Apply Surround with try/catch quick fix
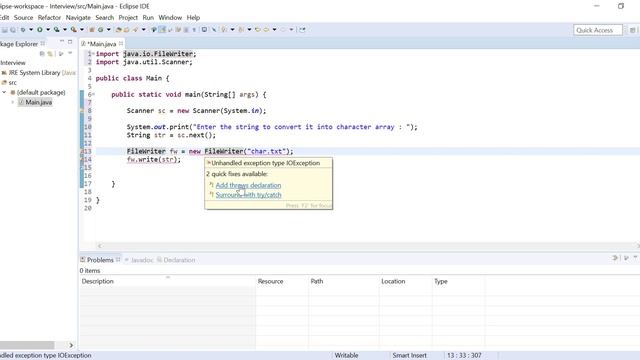640x360 pixels. pyautogui.click(x=248, y=195)
